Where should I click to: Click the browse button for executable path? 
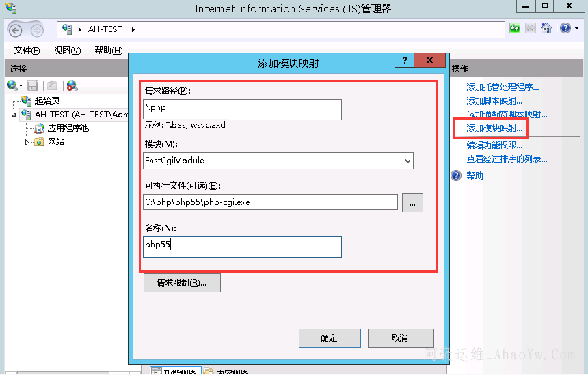click(412, 203)
